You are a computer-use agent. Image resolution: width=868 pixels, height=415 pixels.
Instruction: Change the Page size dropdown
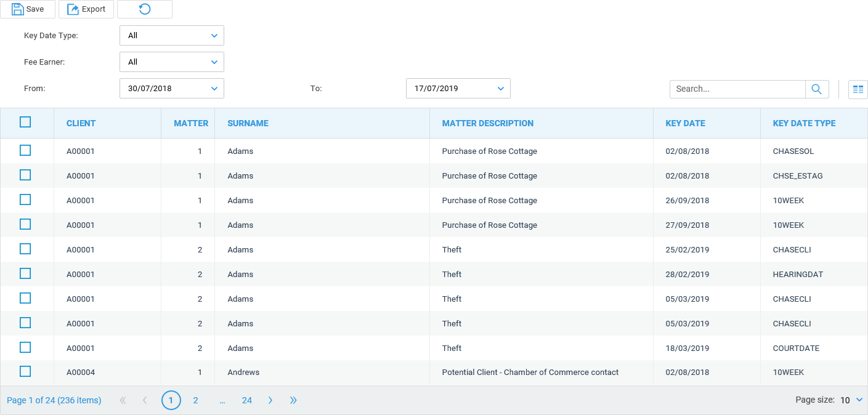(x=851, y=400)
